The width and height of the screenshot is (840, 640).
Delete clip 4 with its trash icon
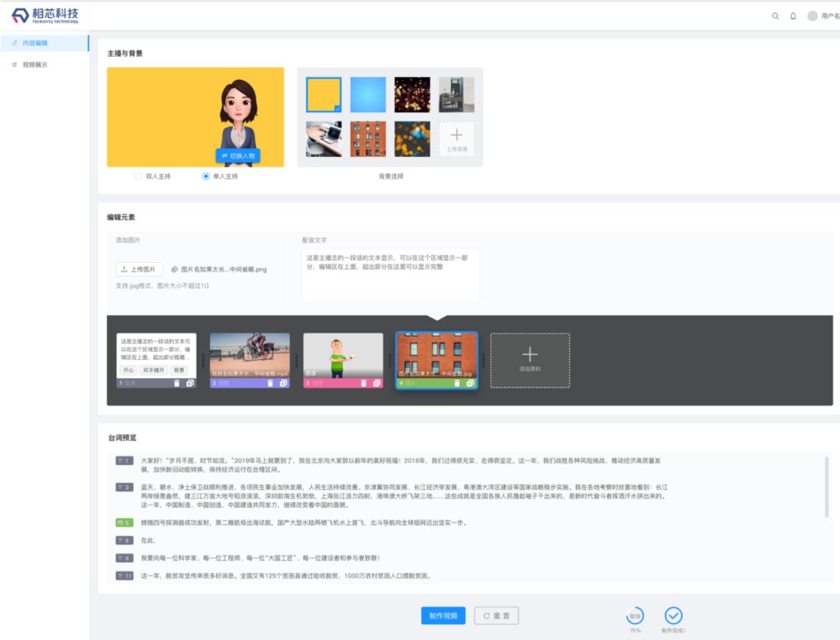[x=457, y=383]
